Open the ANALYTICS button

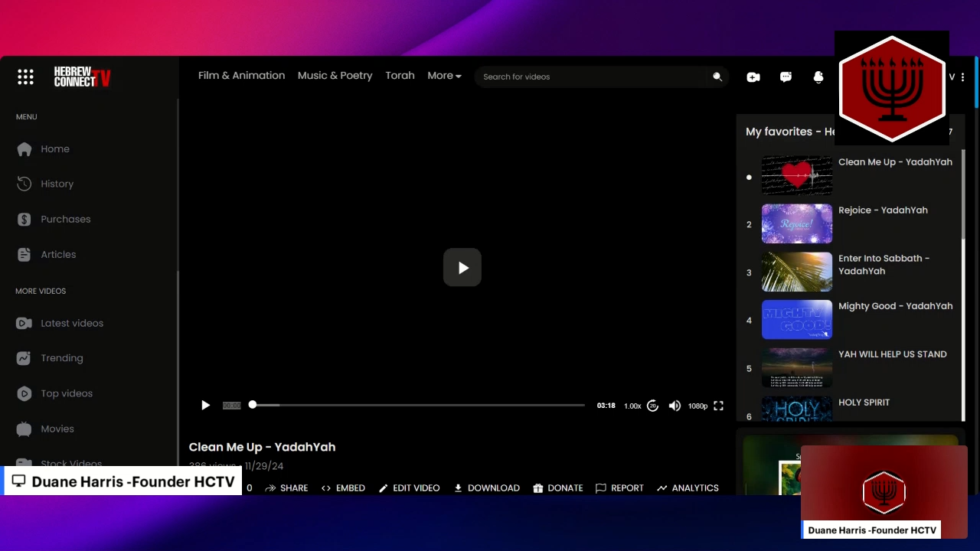click(x=688, y=487)
